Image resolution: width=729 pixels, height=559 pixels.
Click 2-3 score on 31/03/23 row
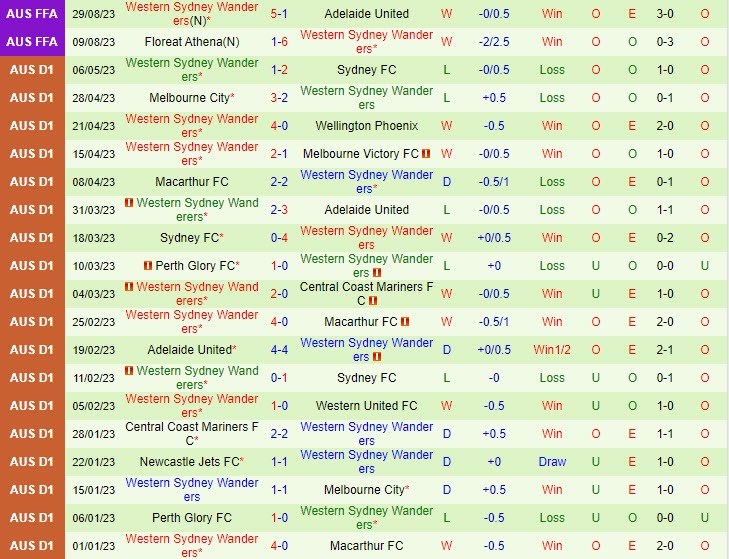point(279,210)
